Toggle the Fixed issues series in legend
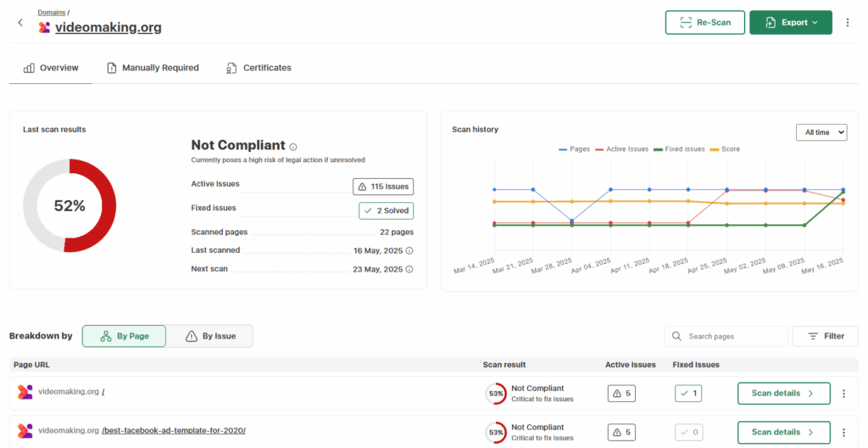The width and height of the screenshot is (868, 448). pyautogui.click(x=679, y=149)
